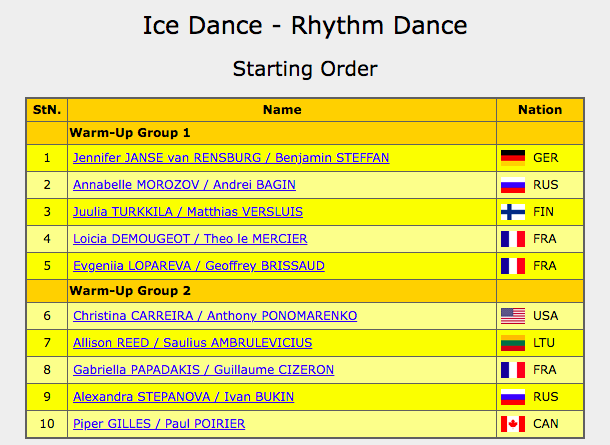Viewport: 610px width, 445px height.
Task: Open Juulia TURKKILA / Matthias VERSLUIS profile
Action: click(x=188, y=212)
